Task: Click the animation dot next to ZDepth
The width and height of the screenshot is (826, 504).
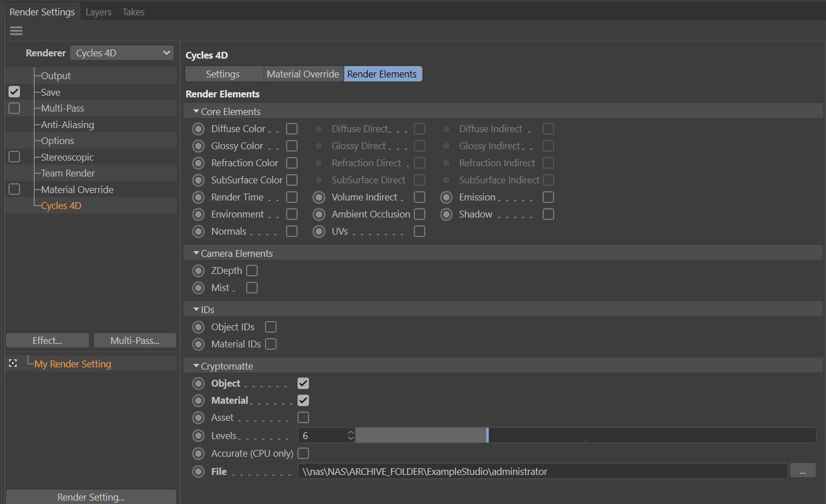Action: point(198,271)
